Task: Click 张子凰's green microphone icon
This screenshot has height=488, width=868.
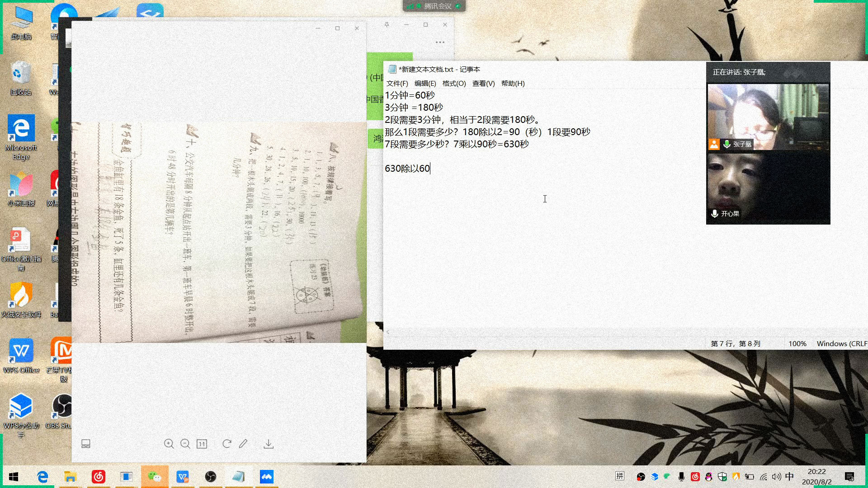Action: 727,144
